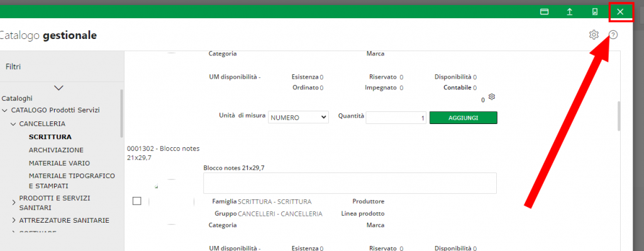Collapse the CANCELLERIA tree node
This screenshot has height=251, width=644.
click(13, 124)
